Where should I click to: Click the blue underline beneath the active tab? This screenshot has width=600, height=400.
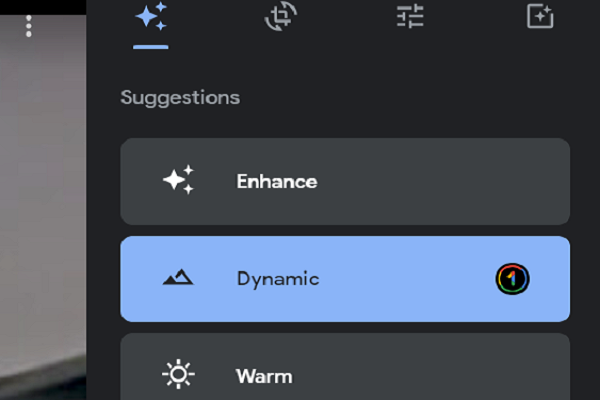click(x=150, y=46)
